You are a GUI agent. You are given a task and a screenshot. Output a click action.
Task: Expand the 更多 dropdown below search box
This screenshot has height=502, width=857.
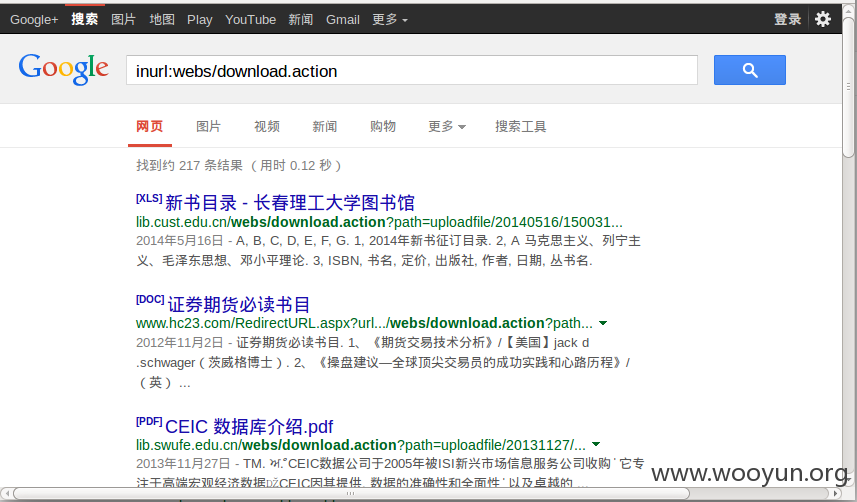(x=447, y=127)
